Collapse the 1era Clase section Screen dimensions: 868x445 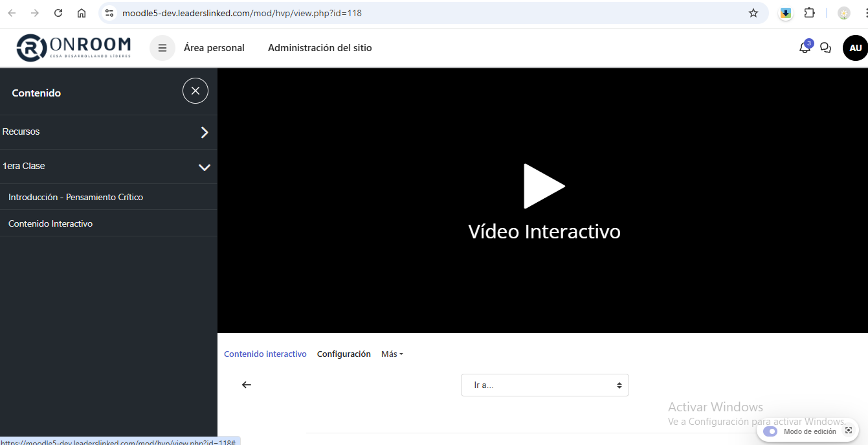(205, 167)
